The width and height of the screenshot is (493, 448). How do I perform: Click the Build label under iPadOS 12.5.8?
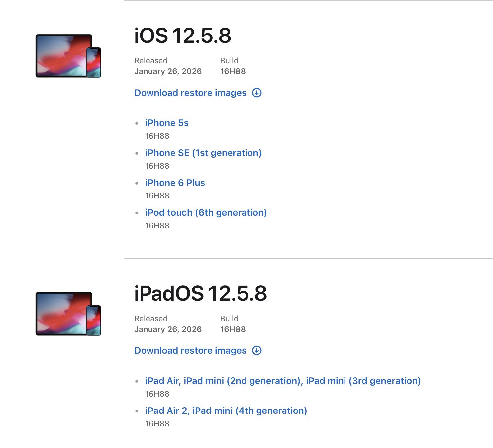(229, 319)
